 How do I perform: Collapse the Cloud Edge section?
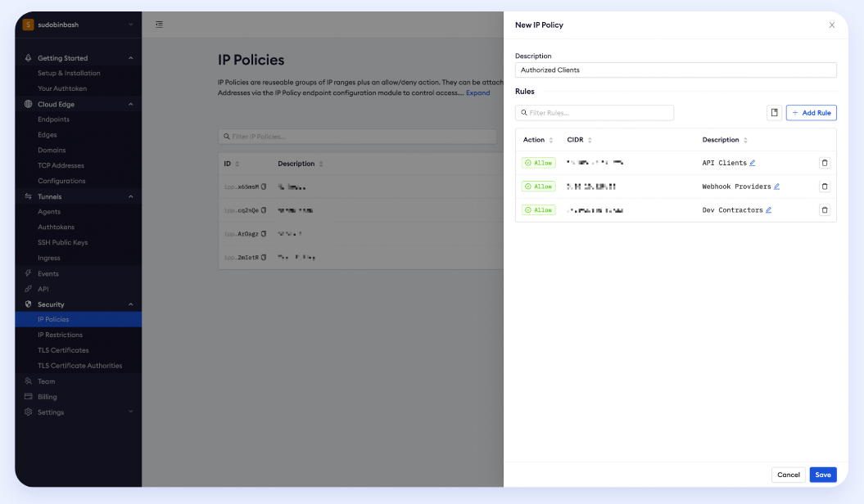[x=130, y=104]
